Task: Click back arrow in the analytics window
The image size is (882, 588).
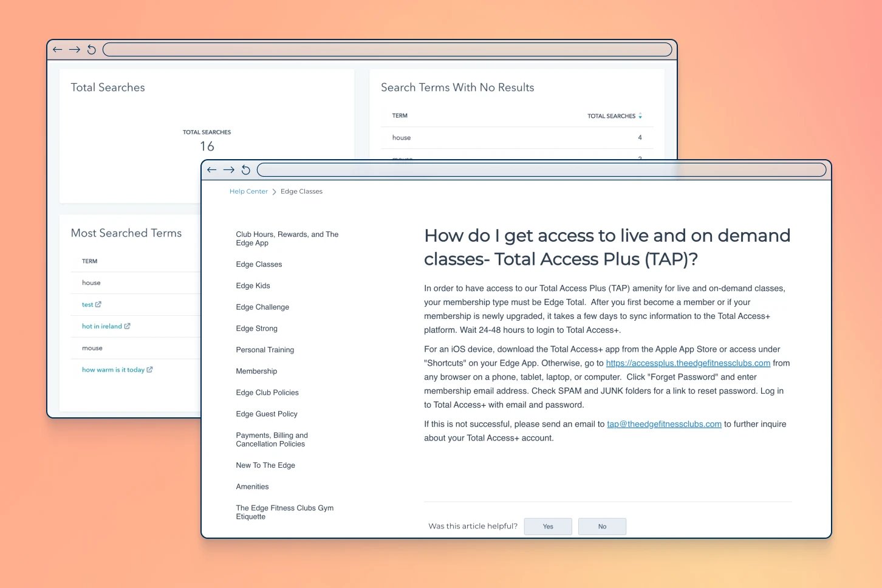Action: click(58, 50)
